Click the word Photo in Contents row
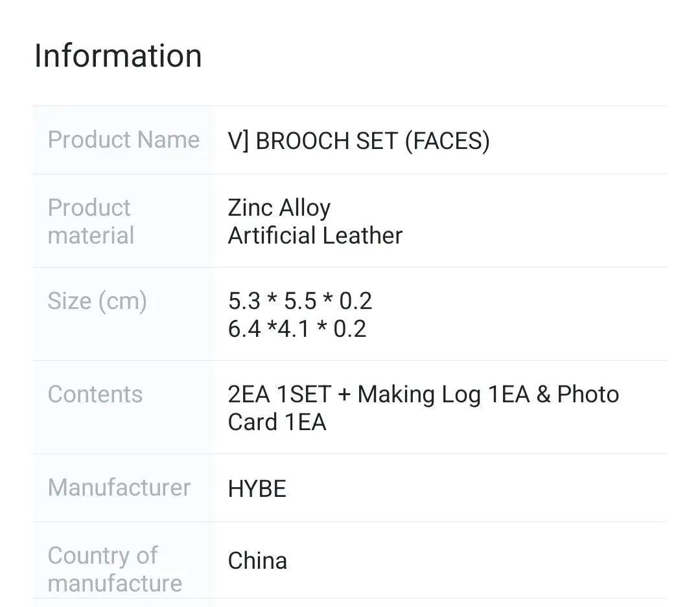This screenshot has width=700, height=607. click(x=588, y=395)
